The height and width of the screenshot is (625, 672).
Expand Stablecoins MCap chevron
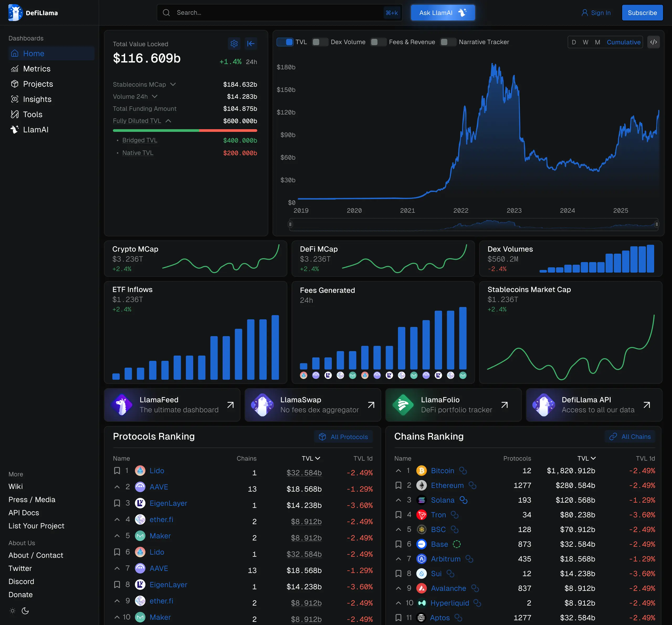point(173,84)
